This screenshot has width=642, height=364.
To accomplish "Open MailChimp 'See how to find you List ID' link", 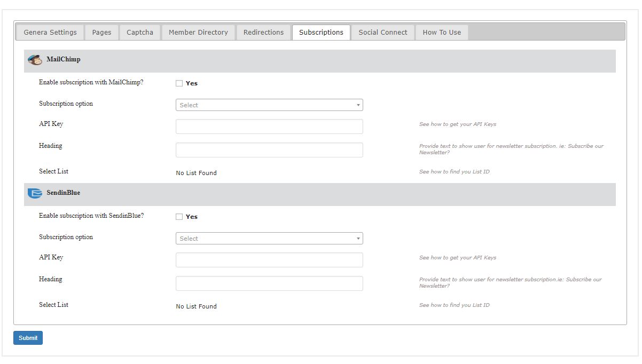I will tap(455, 172).
